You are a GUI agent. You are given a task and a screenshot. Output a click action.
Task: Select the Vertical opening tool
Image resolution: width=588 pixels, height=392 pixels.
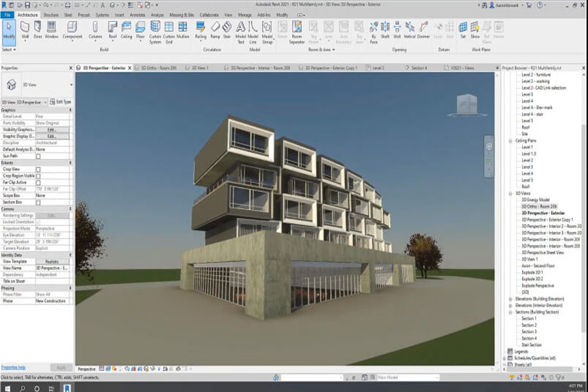click(x=410, y=30)
